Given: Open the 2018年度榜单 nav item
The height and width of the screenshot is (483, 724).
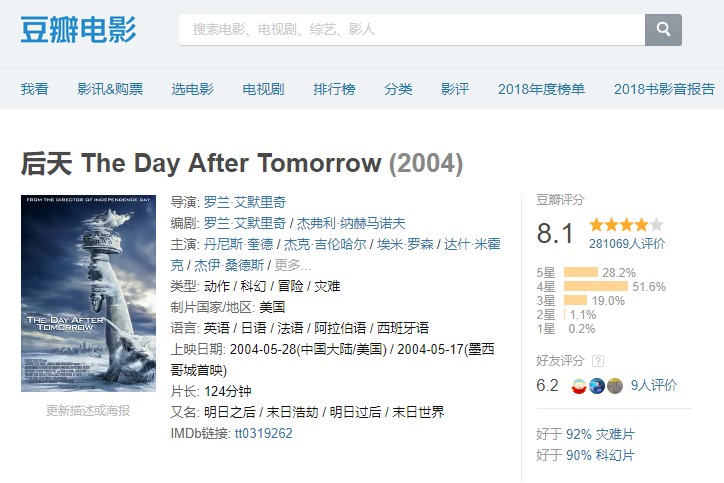Looking at the screenshot, I should point(541,89).
